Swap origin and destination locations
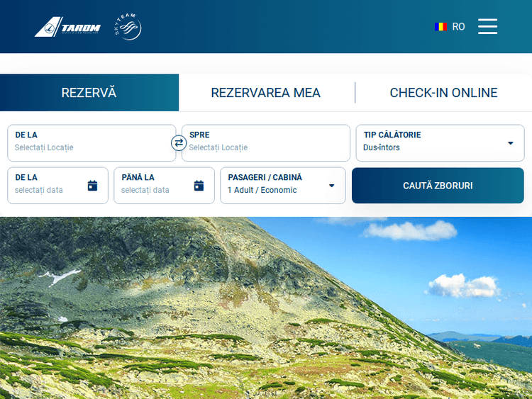The image size is (532, 399). pyautogui.click(x=179, y=143)
